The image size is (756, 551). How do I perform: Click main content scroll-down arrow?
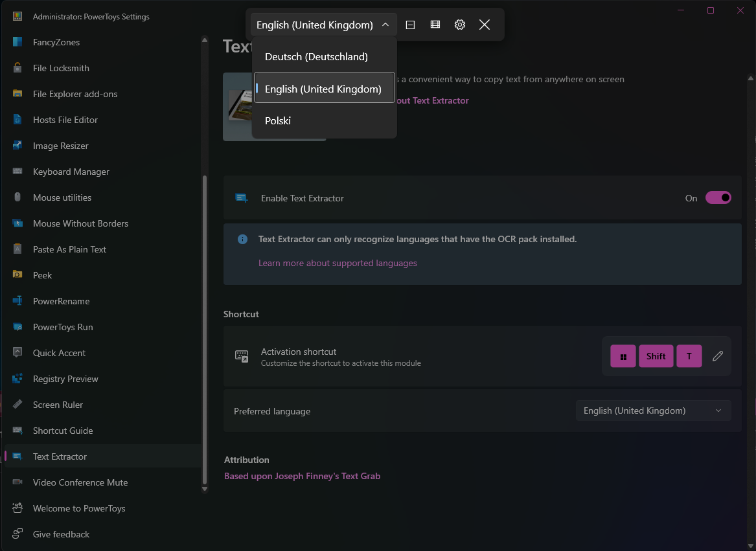pyautogui.click(x=751, y=546)
